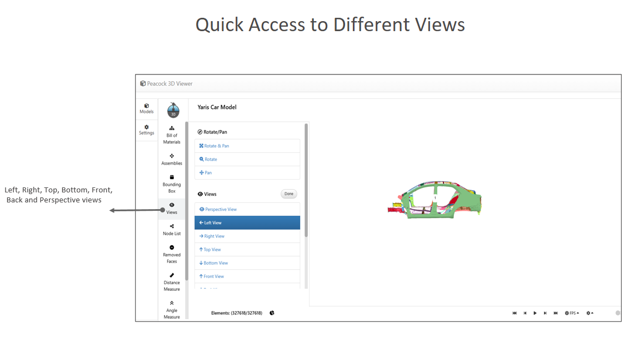Click the Views section header

click(x=207, y=194)
